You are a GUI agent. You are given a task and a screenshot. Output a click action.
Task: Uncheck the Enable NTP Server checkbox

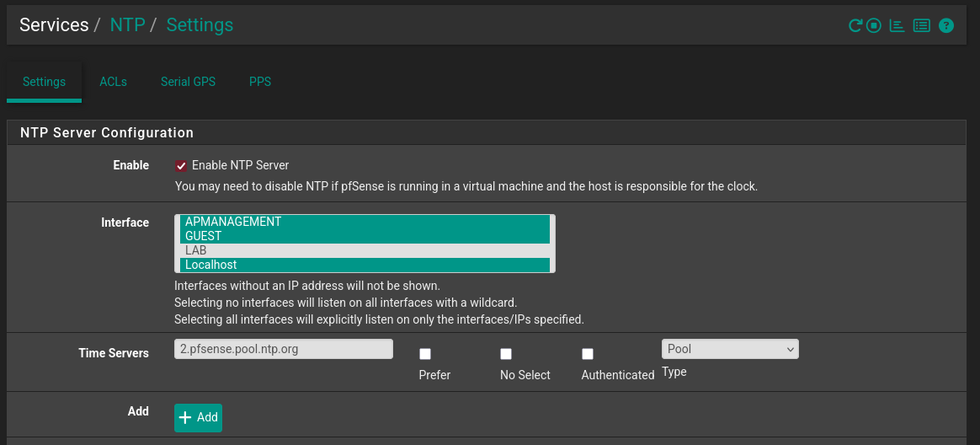point(181,166)
